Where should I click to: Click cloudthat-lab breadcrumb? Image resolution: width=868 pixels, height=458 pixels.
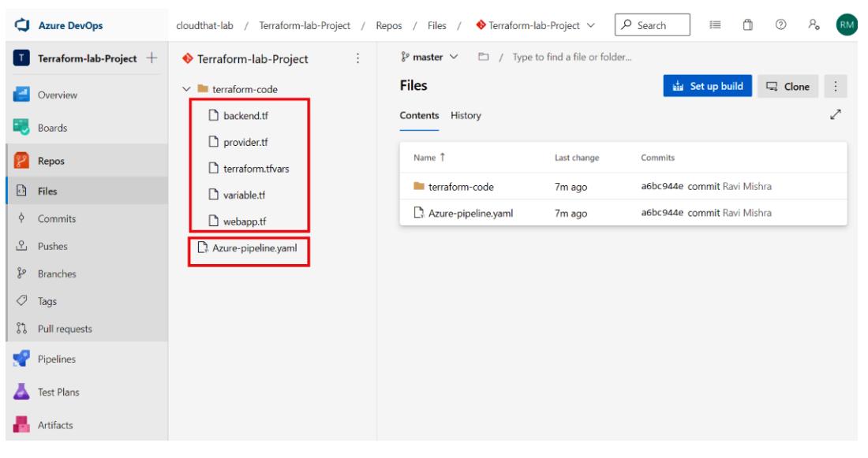[x=205, y=25]
